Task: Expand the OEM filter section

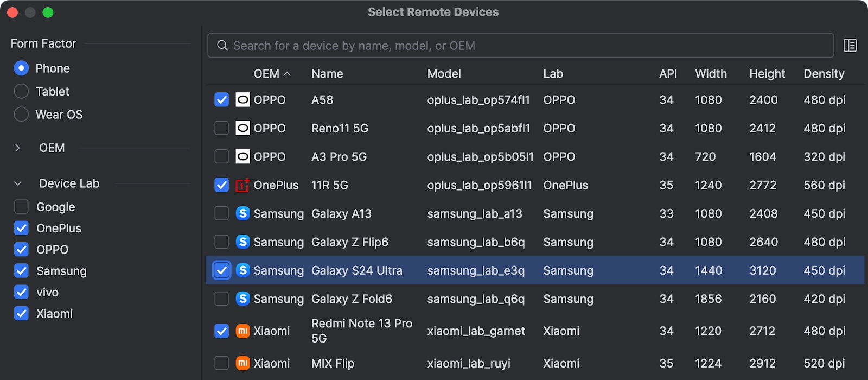Action: click(17, 148)
